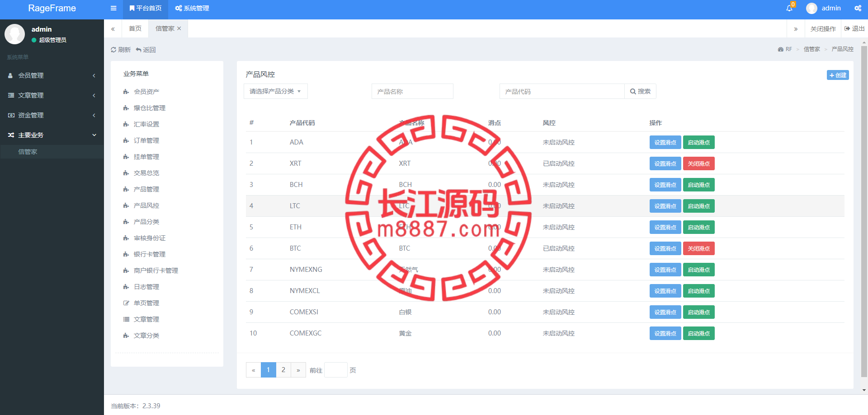
Task: Open 商户银行卡管理 in business menu
Action: [x=156, y=270]
